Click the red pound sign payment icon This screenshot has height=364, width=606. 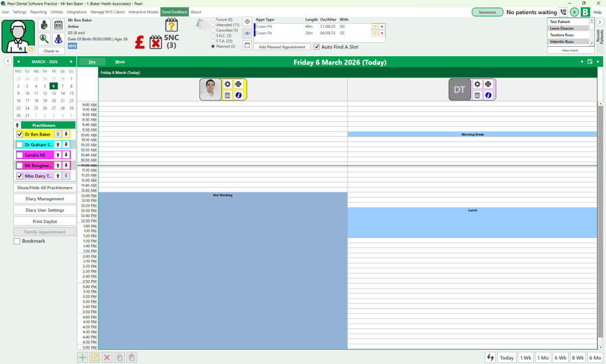pos(140,42)
